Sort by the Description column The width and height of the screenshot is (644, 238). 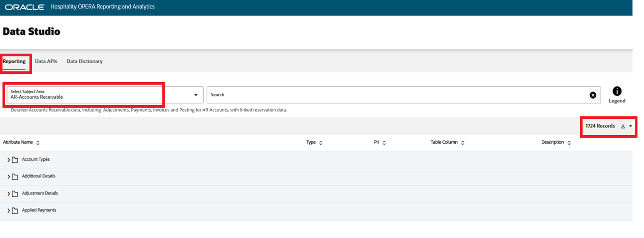[x=569, y=143]
